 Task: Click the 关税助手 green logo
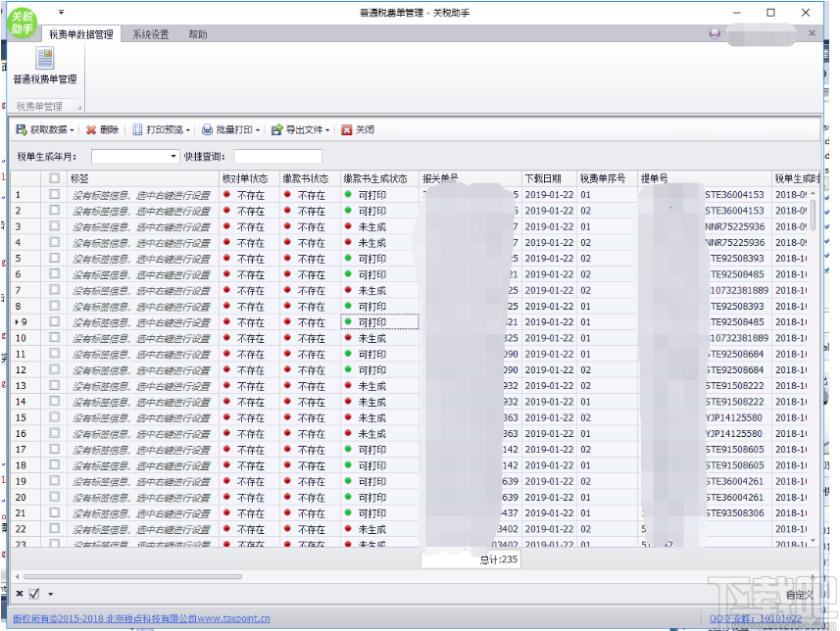pos(23,23)
